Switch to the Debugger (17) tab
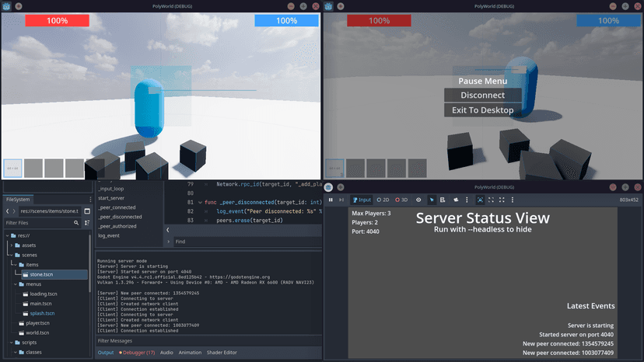Viewport: 644px width, 362px height. [x=136, y=353]
